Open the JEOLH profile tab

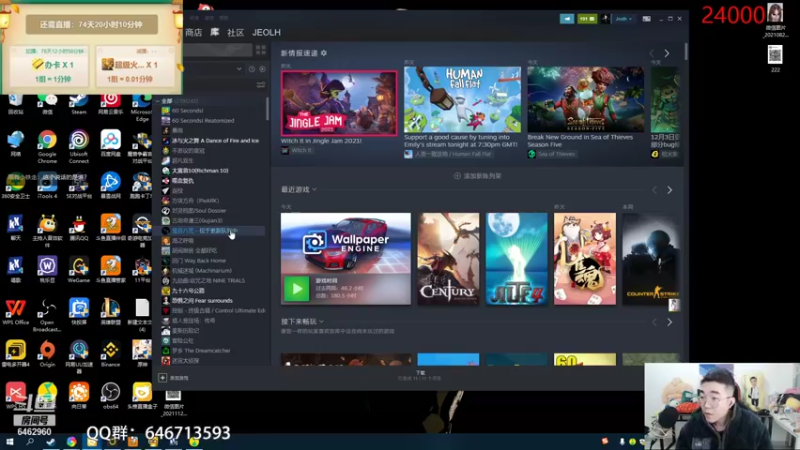click(266, 33)
